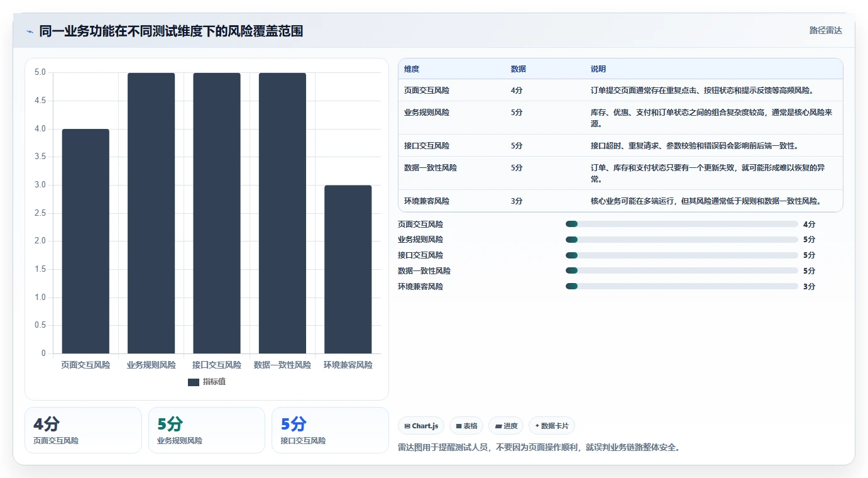Click the 环境兼容风险 progress bar

click(682, 286)
